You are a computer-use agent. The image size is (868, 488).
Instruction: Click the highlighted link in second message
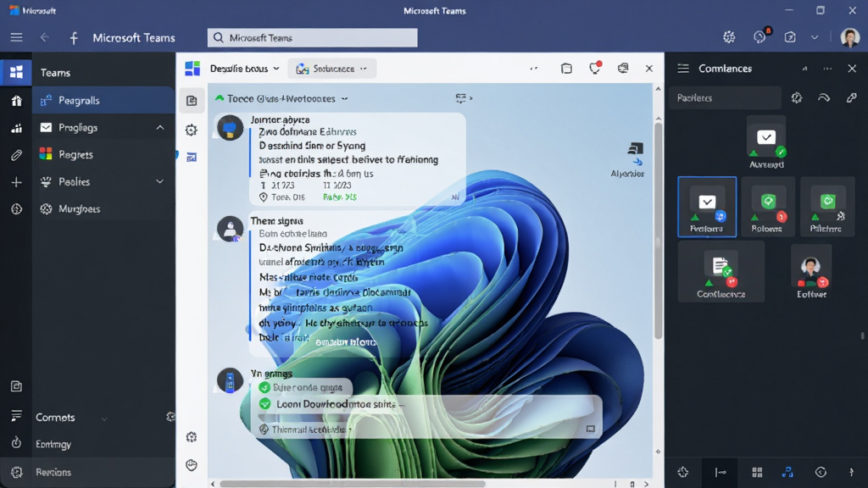pos(346,342)
